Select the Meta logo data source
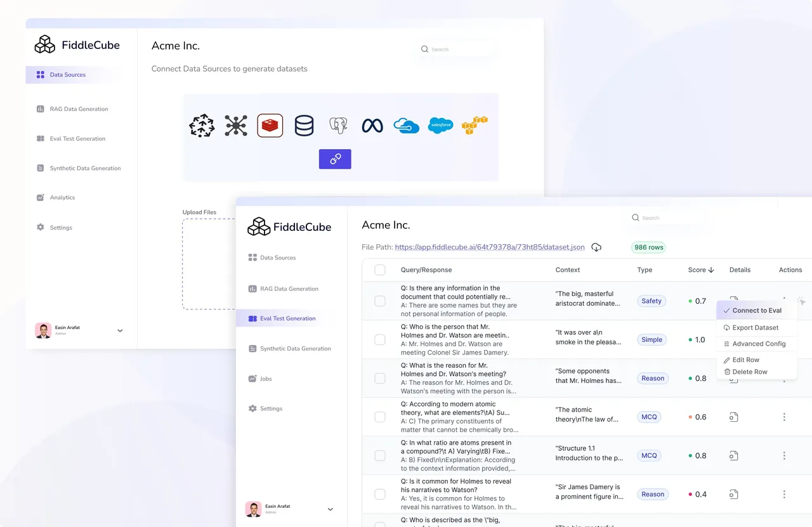 point(372,126)
